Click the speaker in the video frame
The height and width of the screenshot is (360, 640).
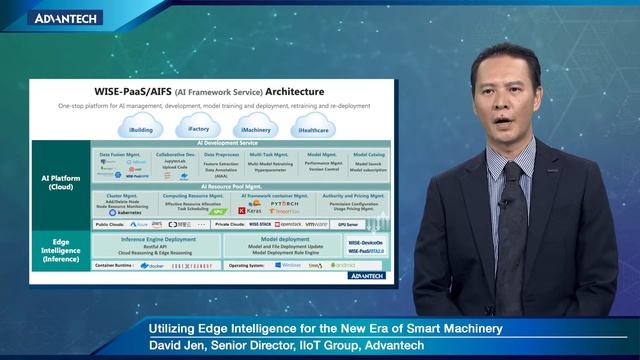point(515,180)
